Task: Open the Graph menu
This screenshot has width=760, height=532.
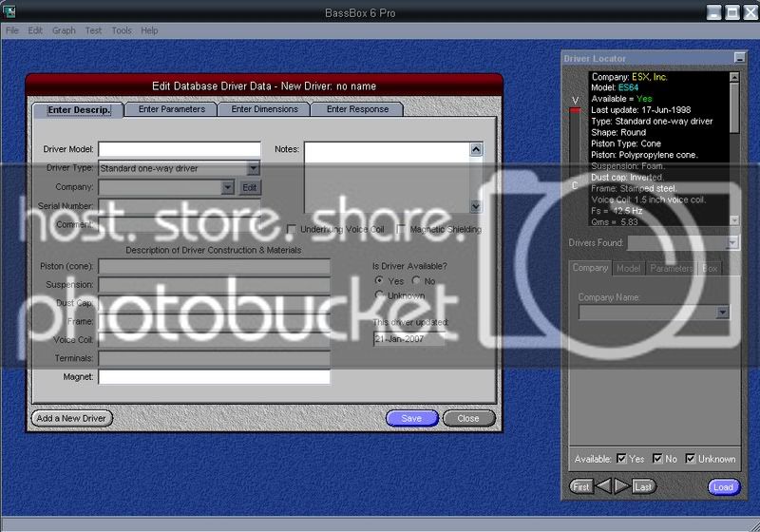Action: (64, 30)
